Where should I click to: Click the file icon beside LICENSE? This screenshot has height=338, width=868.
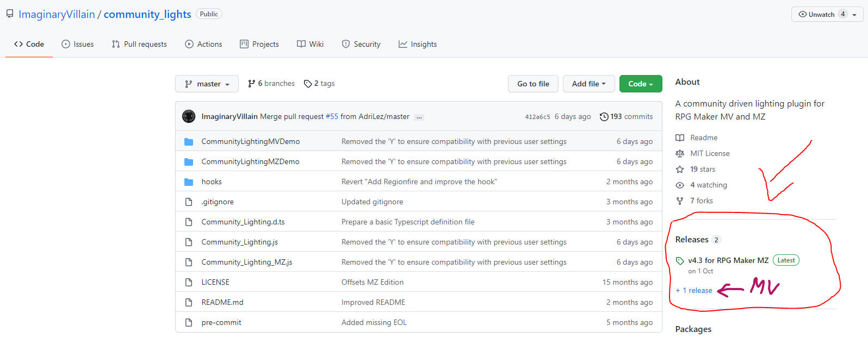point(189,282)
